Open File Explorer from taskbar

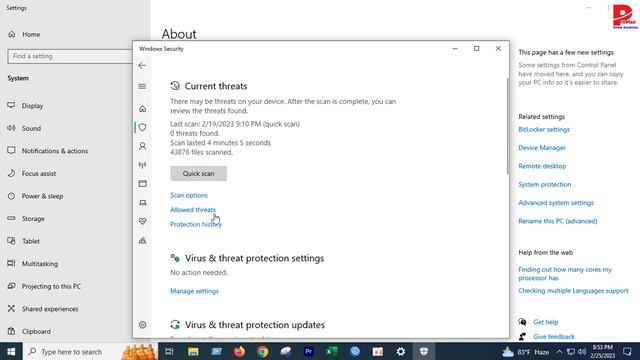click(193, 351)
